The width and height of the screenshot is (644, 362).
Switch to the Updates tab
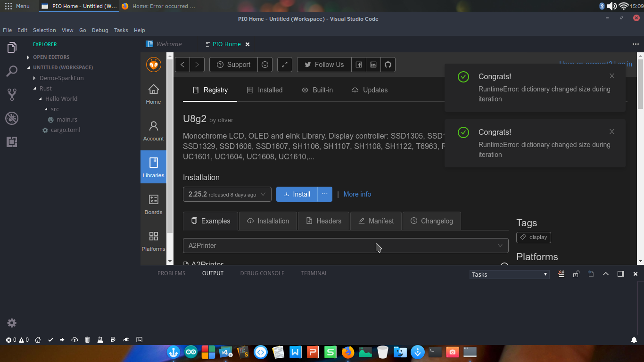370,90
